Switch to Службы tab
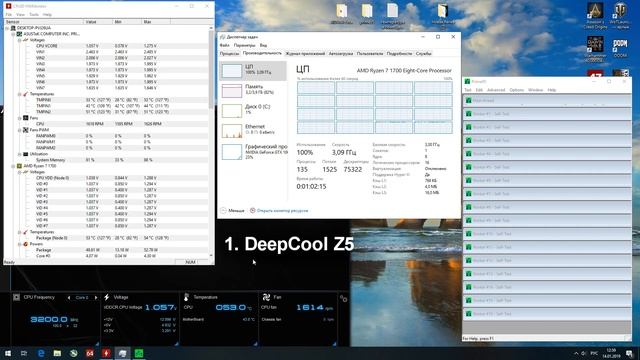This screenshot has height=360, width=640. click(424, 53)
